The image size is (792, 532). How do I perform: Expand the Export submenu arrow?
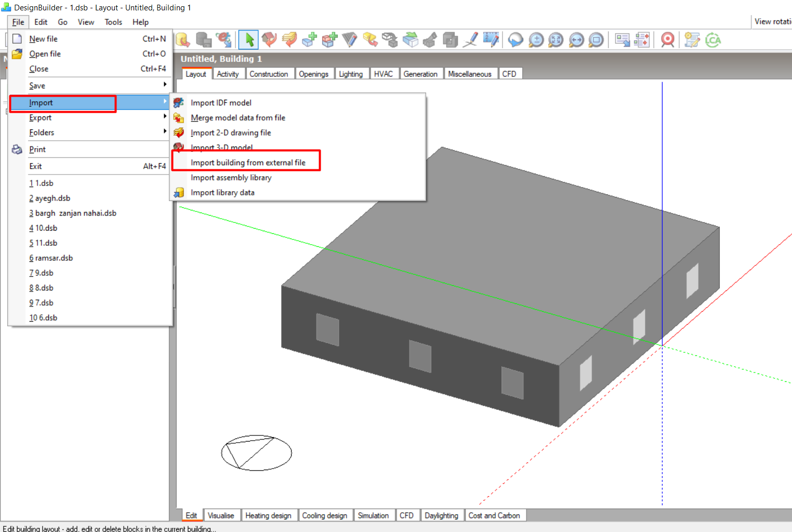click(x=165, y=116)
